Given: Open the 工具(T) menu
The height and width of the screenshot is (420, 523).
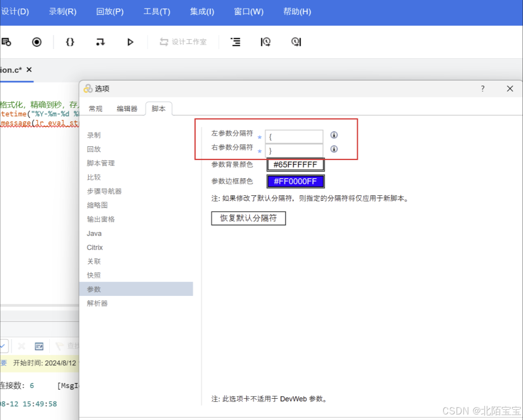Looking at the screenshot, I should click(x=157, y=12).
